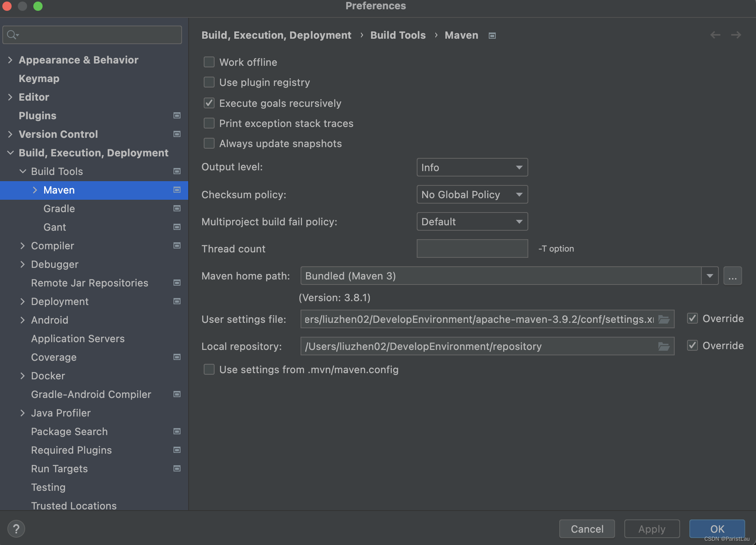Viewport: 756px width, 545px height.
Task: Click project-level icon beside Plugins
Action: (177, 115)
